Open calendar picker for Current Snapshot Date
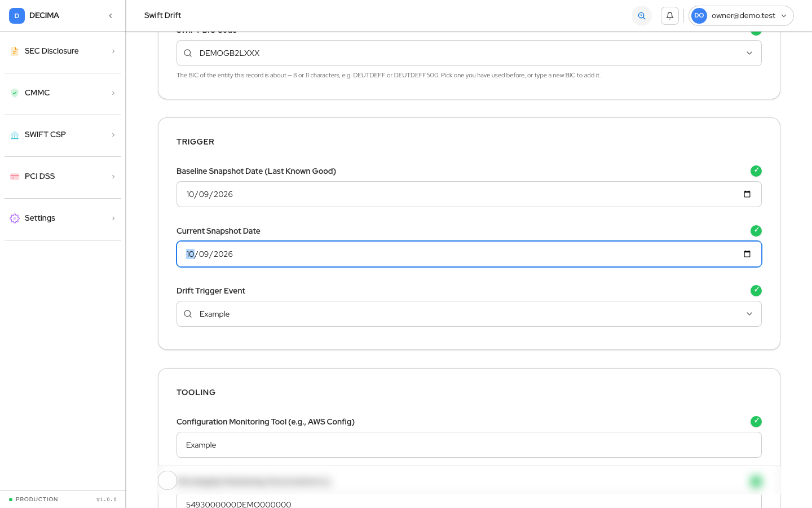Image resolution: width=812 pixels, height=508 pixels. point(747,254)
